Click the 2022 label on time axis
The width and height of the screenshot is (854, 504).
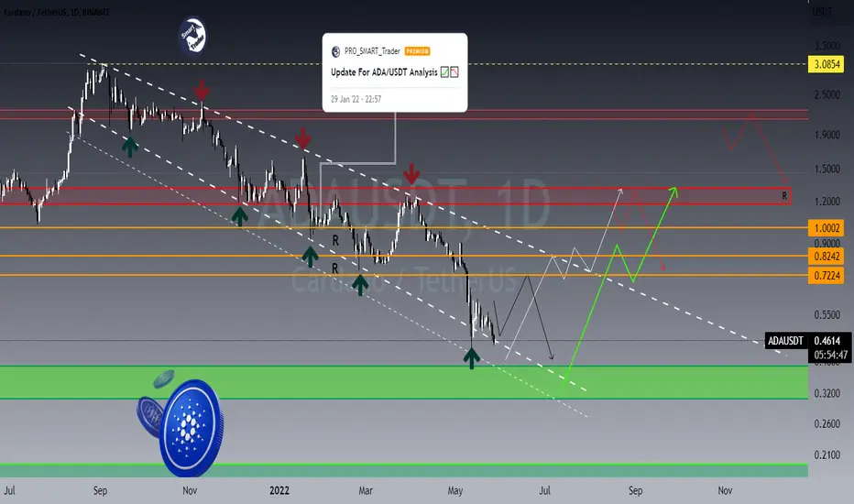click(x=279, y=491)
